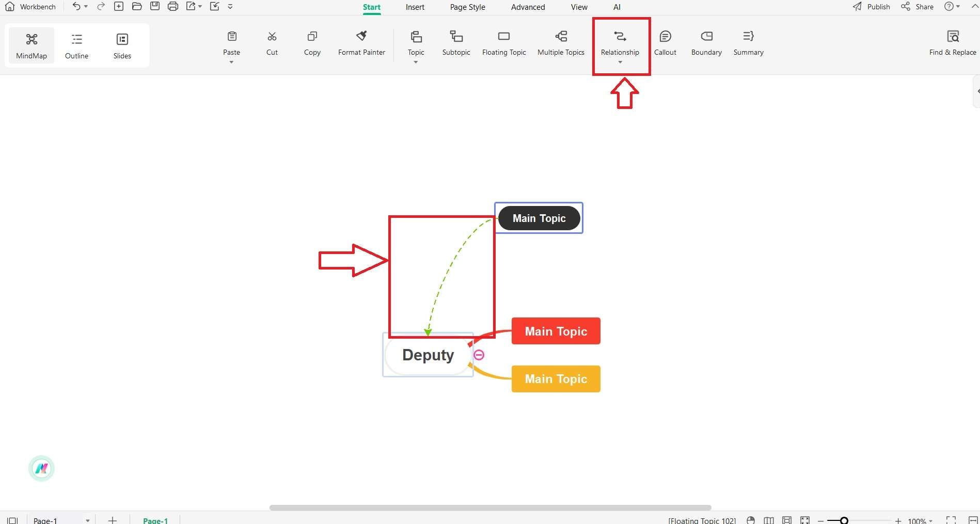Open the View tab
Viewport: 980px width, 524px height.
579,7
